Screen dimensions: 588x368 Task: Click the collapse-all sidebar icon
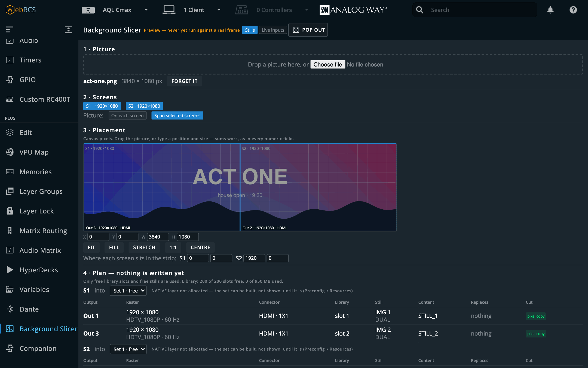tap(68, 29)
